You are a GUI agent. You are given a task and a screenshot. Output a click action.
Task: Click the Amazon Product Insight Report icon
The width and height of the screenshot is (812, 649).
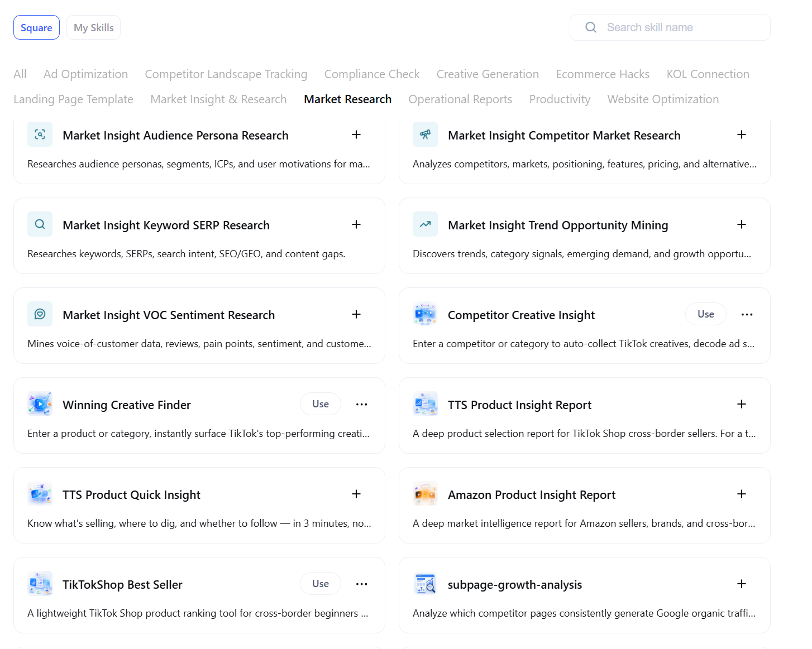click(425, 494)
